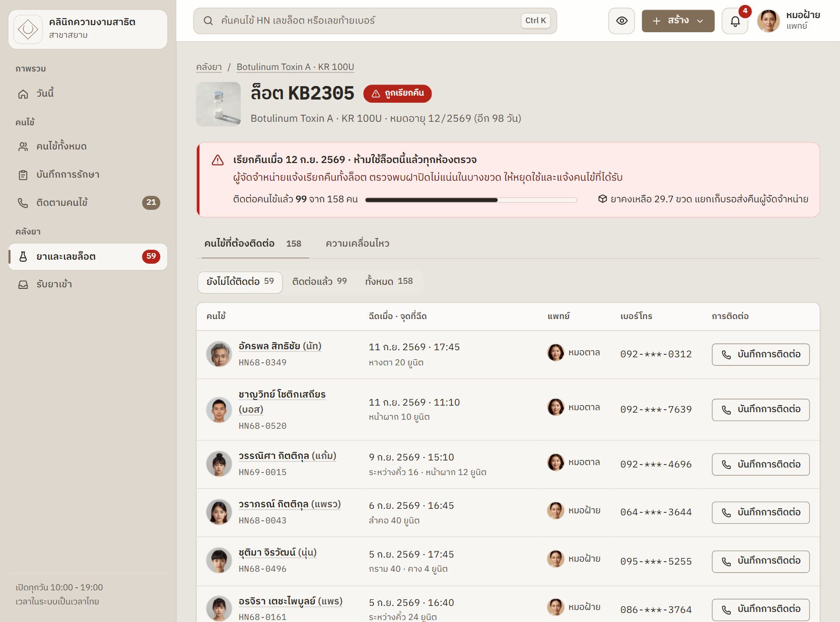The height and width of the screenshot is (622, 840).
Task: Switch to ความเคลื่อนไหว tab
Action: coord(357,244)
